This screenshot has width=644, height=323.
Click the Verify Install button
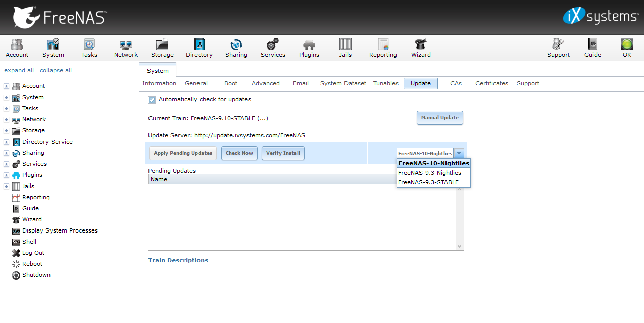point(283,153)
